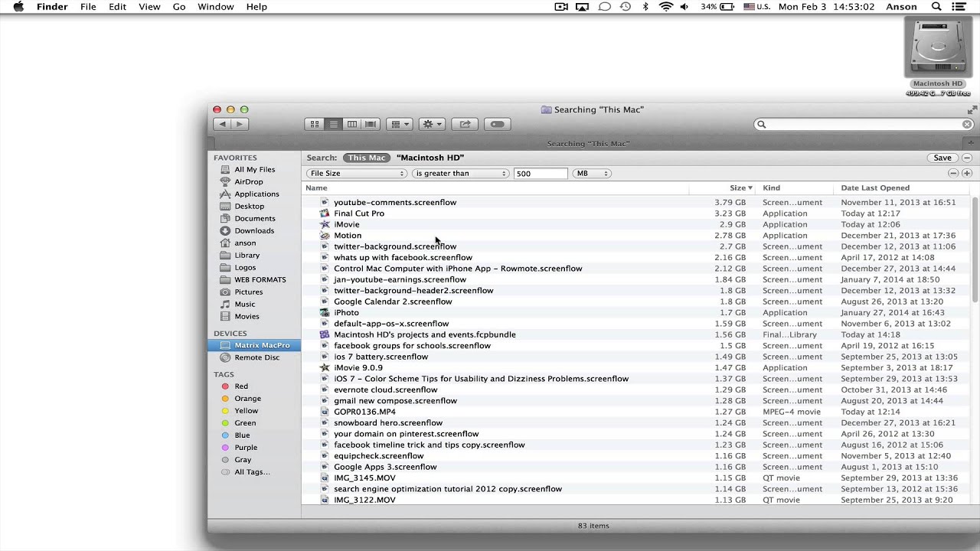980x551 pixels.
Task: Save the current search
Action: (942, 158)
